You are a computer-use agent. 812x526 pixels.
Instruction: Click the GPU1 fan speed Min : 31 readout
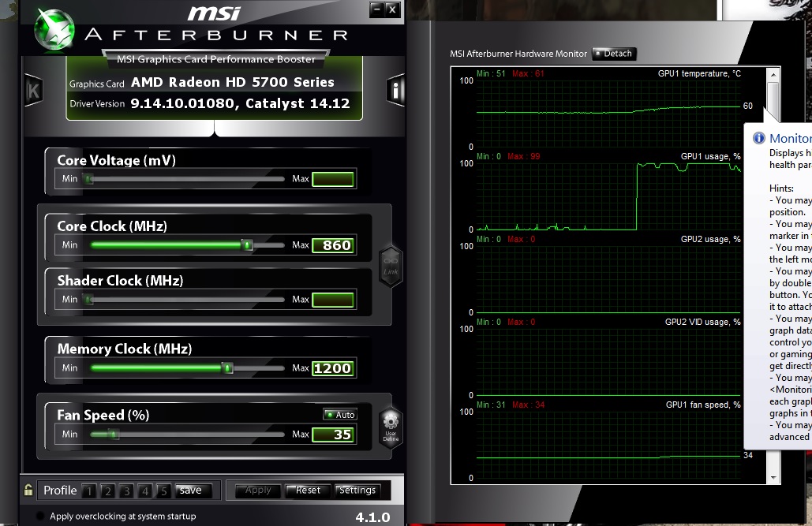491,405
